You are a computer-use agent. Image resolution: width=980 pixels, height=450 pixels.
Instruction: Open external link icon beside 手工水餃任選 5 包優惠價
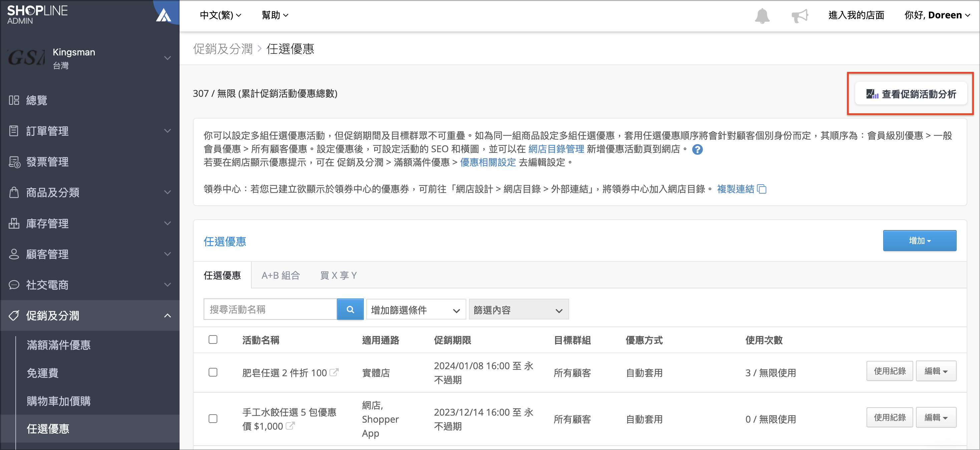(x=290, y=426)
